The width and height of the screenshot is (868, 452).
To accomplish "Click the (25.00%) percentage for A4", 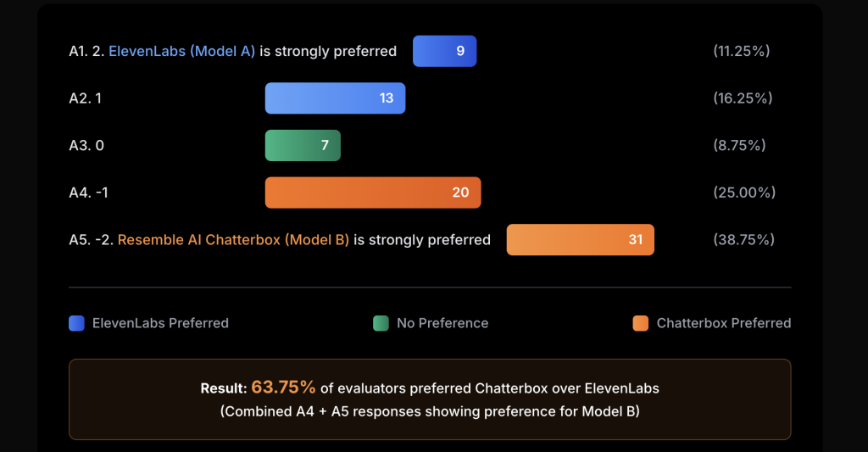I will click(x=744, y=193).
